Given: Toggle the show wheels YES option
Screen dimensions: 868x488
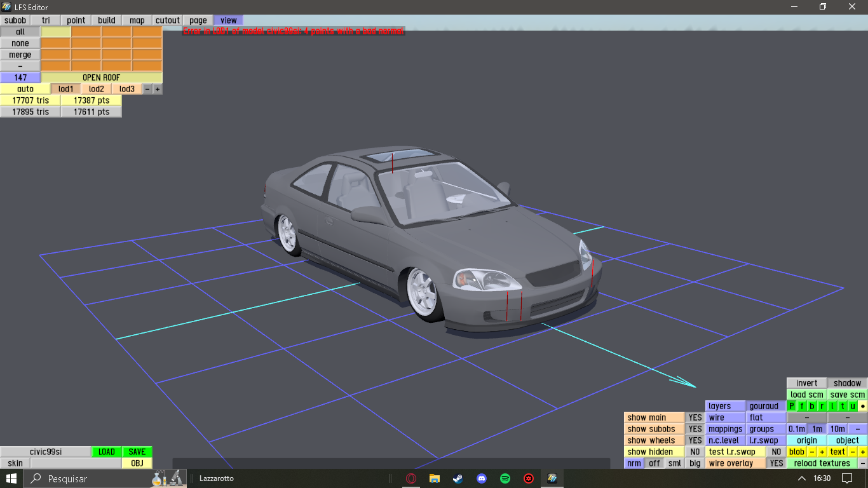Looking at the screenshot, I should coord(695,440).
